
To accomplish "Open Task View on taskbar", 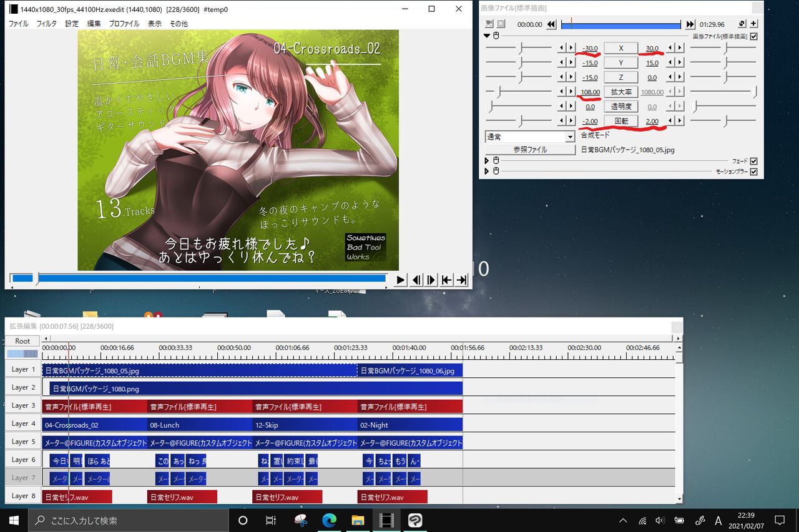I will coord(271,520).
